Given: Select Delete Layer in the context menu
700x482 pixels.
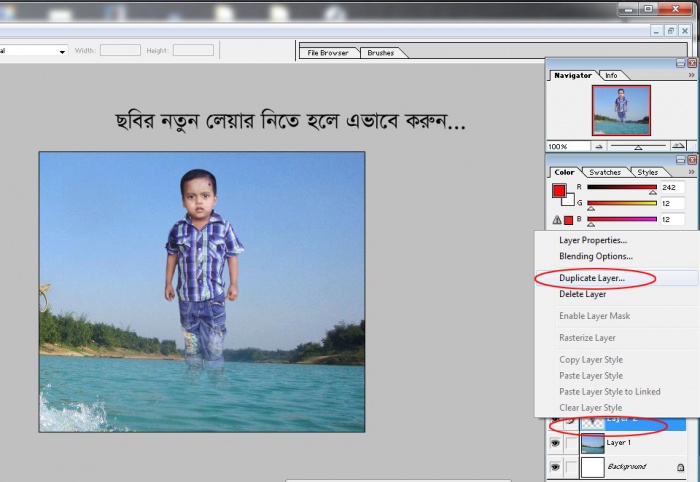Looking at the screenshot, I should pyautogui.click(x=582, y=294).
